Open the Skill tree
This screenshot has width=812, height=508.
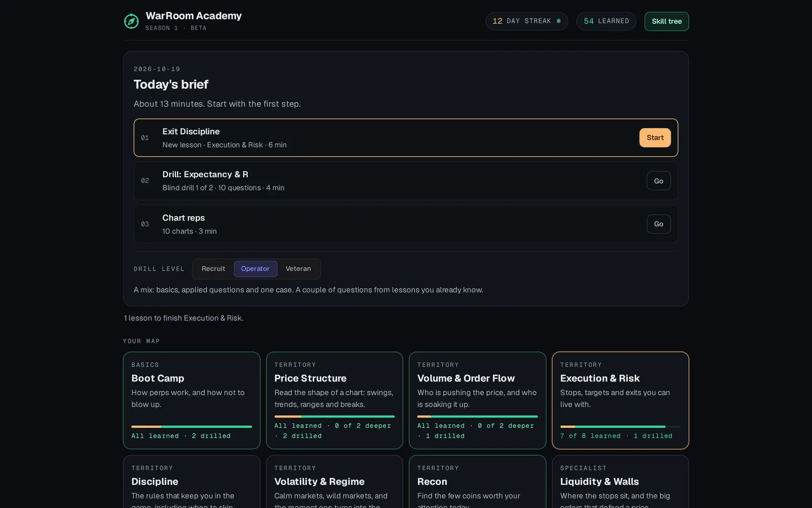coord(666,21)
